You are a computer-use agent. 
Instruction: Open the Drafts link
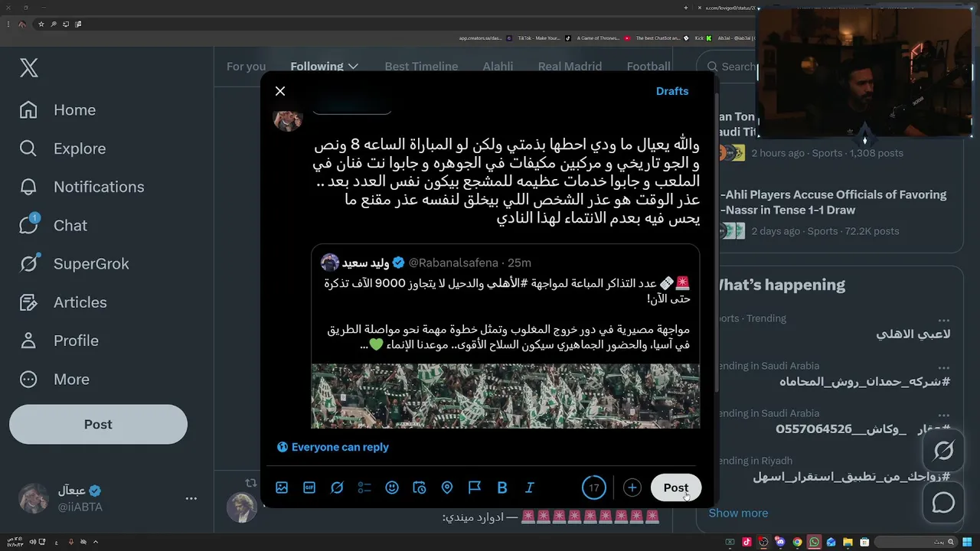point(672,91)
